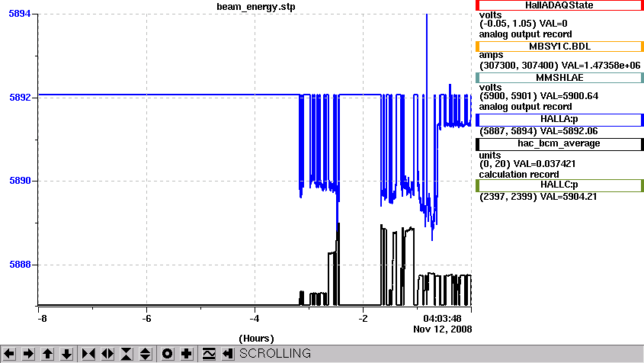The width and height of the screenshot is (644, 363).
Task: Click the 5888 y-axis label
Action: pyautogui.click(x=20, y=265)
